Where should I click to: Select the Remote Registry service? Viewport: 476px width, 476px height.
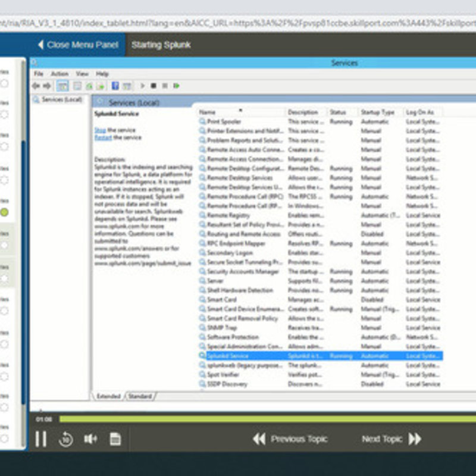point(321,215)
